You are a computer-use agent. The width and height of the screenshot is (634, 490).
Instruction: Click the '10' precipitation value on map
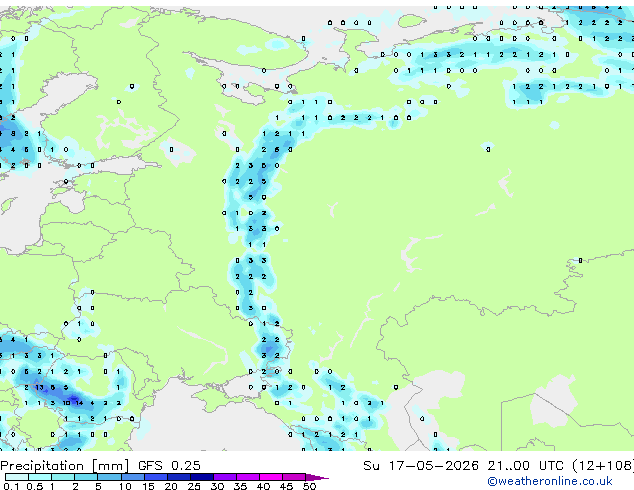[x=66, y=403]
